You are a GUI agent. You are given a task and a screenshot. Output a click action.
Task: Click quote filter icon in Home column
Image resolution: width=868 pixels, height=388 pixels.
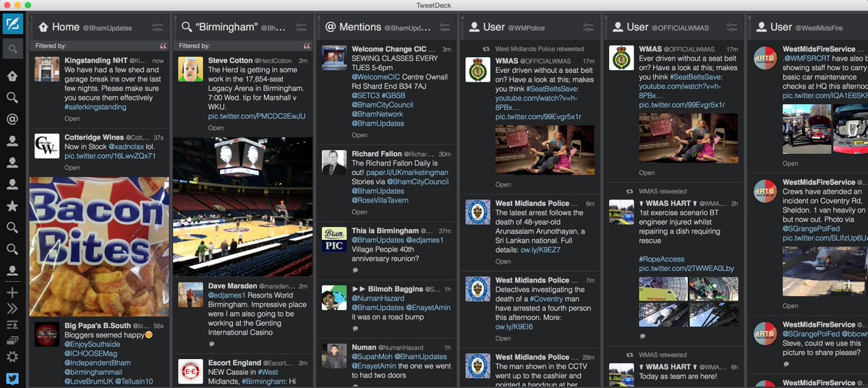coord(163,46)
